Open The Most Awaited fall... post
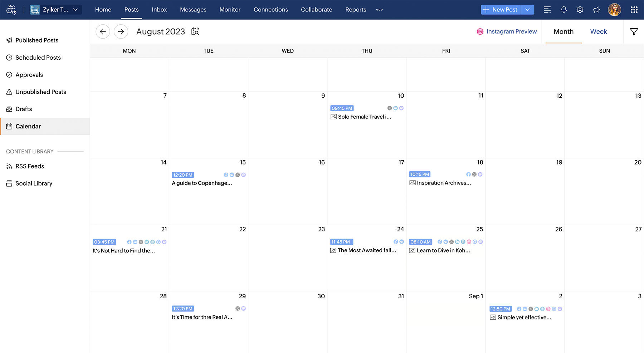This screenshot has width=644, height=353. 367,250
